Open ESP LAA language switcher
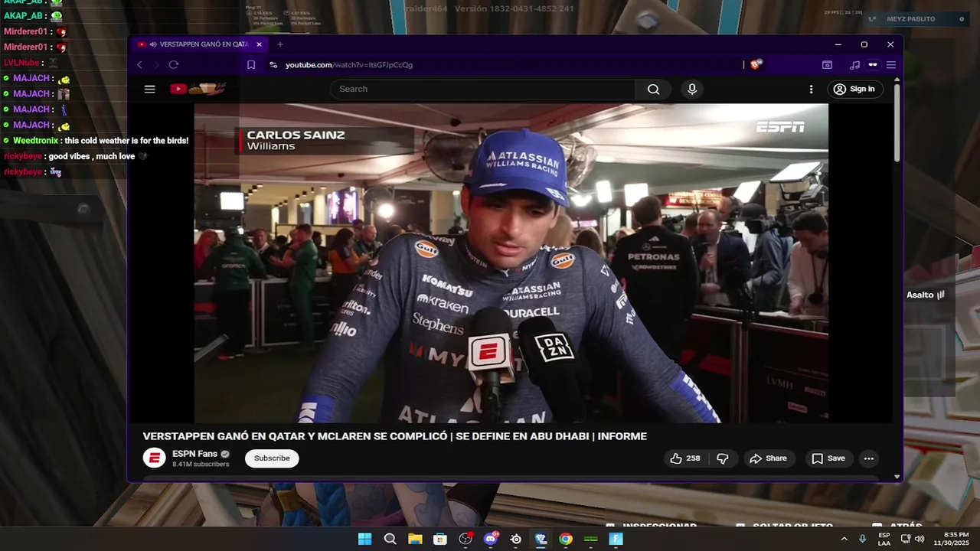 tap(884, 539)
